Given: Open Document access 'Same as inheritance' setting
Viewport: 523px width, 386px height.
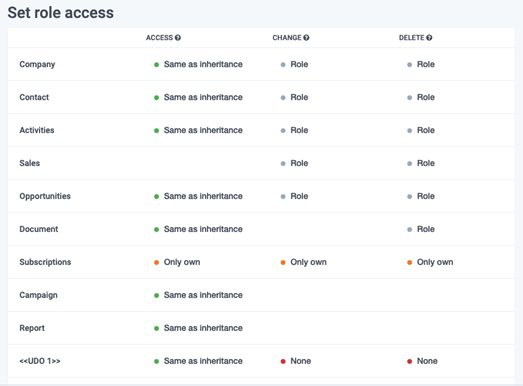Looking at the screenshot, I should point(198,229).
